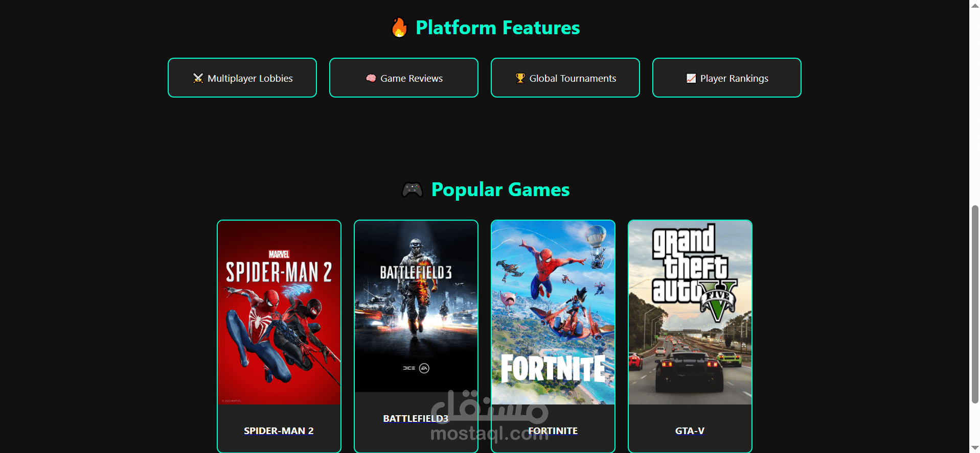Click the page's vertical scrollbar thumb

pos(975,304)
